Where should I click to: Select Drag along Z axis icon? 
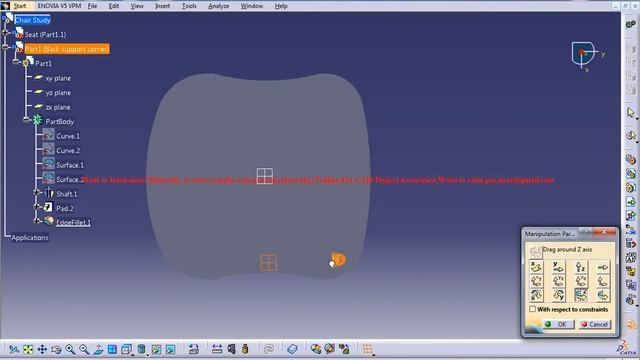click(580, 267)
